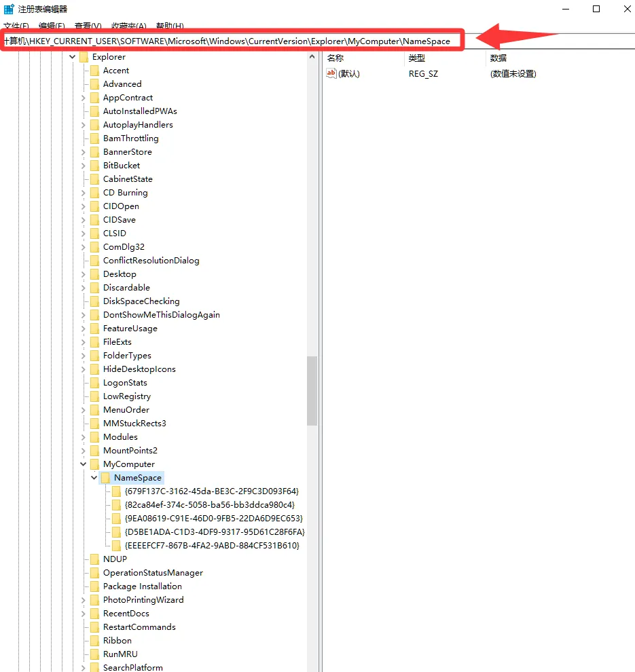Click the folder icon beside Desktop
Viewport: 635px width, 672px height.
(95, 274)
